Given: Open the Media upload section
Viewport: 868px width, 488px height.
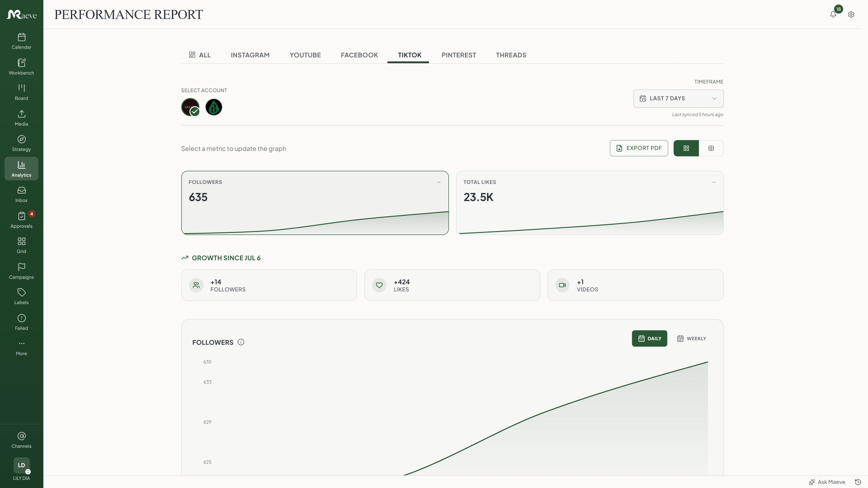Looking at the screenshot, I should 21,118.
